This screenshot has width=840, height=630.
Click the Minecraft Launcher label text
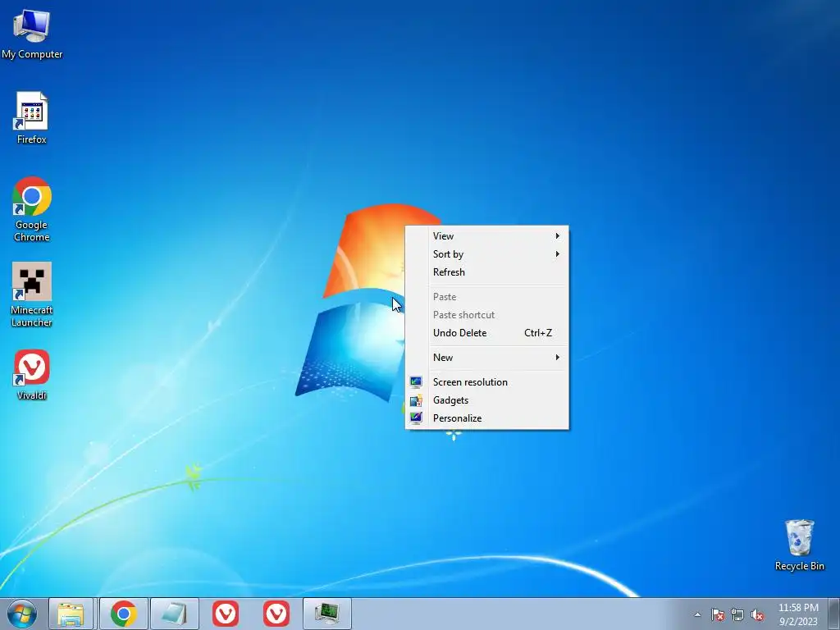[32, 316]
